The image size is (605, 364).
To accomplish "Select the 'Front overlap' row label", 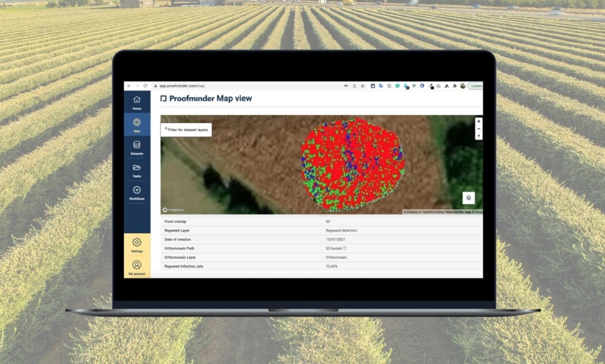I will tap(175, 221).
